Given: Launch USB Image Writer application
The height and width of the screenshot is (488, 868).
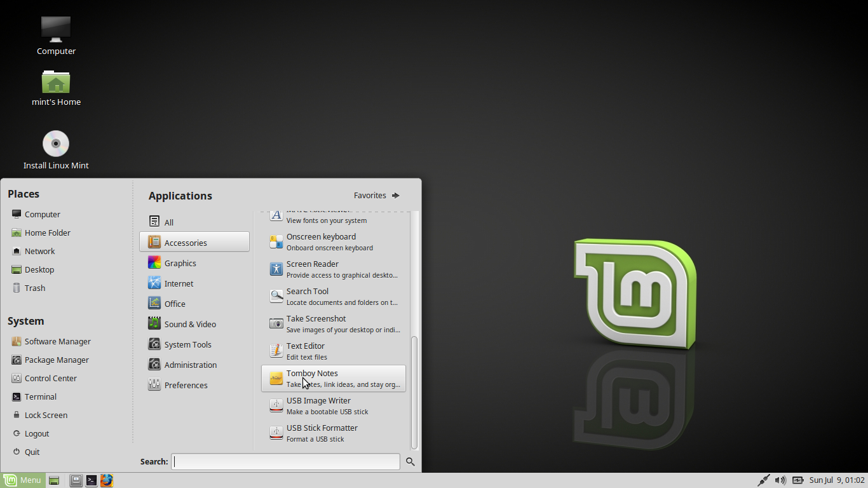Looking at the screenshot, I should pyautogui.click(x=334, y=405).
